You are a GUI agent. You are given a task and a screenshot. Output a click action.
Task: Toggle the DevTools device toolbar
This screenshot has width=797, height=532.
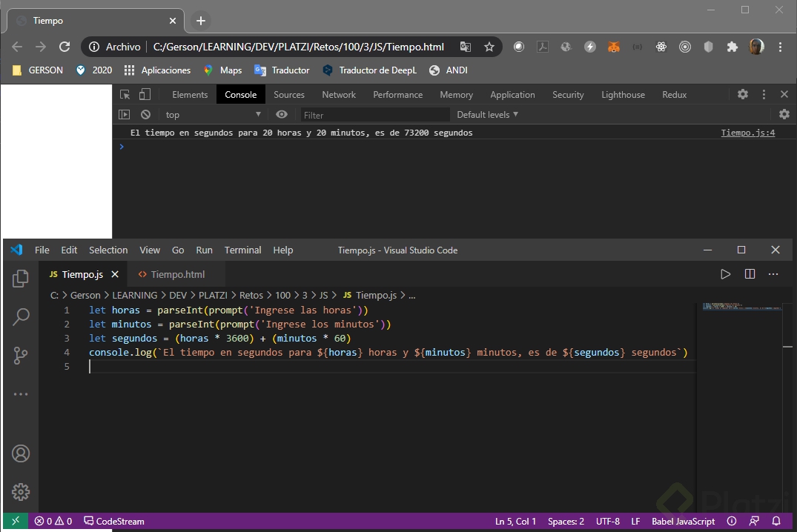point(145,95)
